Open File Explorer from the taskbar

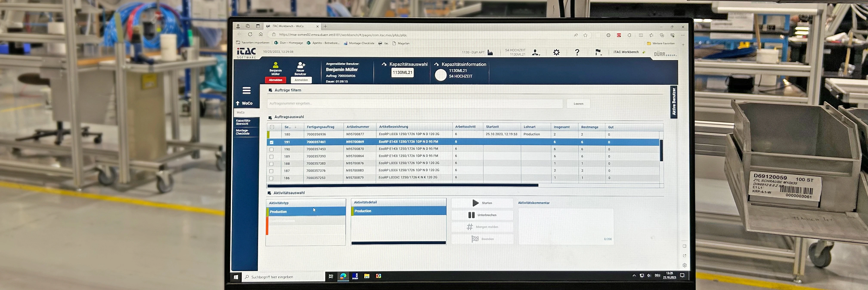[x=367, y=276]
